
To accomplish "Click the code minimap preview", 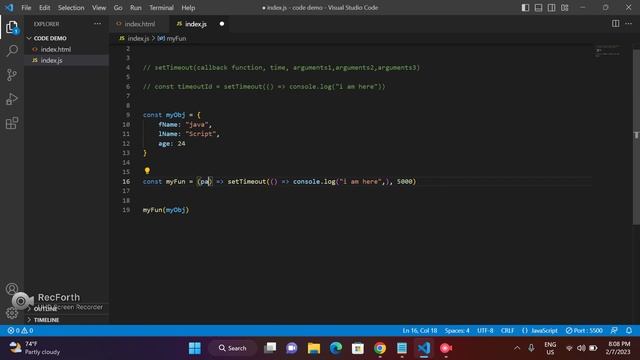I will pos(608,52).
